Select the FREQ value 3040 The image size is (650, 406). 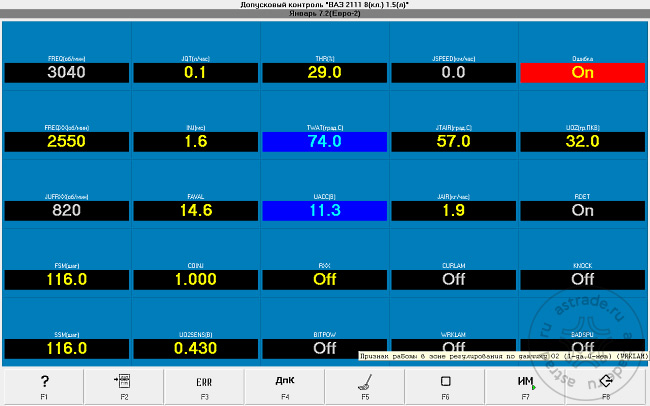[x=67, y=73]
